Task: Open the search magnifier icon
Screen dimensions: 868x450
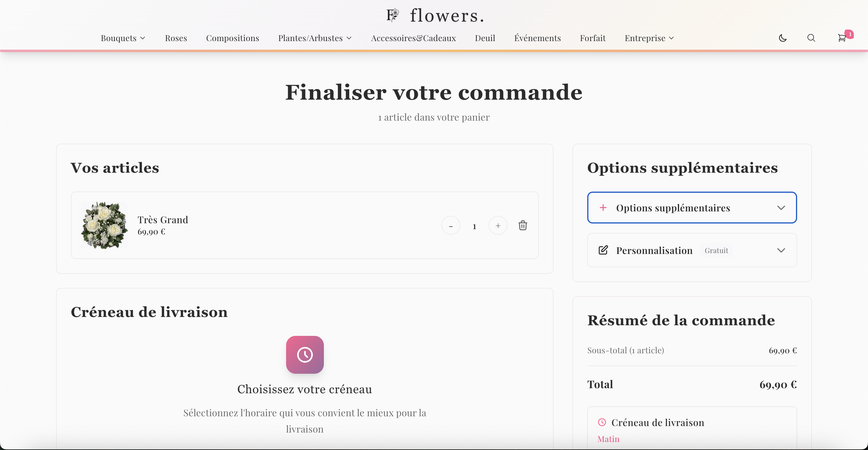Action: (x=811, y=38)
